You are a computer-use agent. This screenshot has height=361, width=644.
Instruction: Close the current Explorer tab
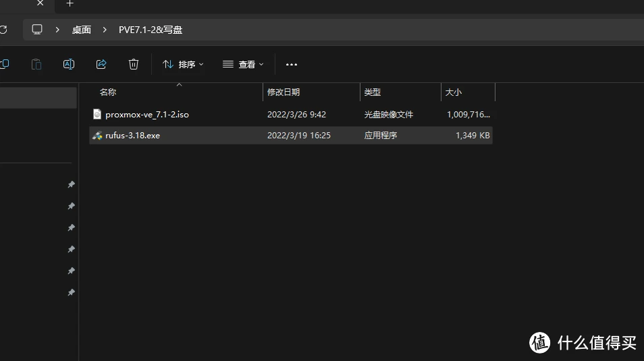(41, 3)
